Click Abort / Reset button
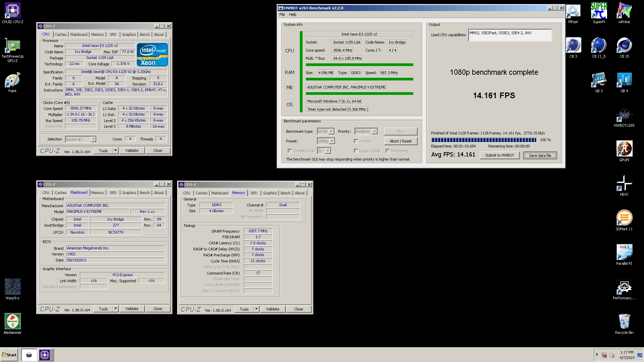644x362 pixels. 401,141
